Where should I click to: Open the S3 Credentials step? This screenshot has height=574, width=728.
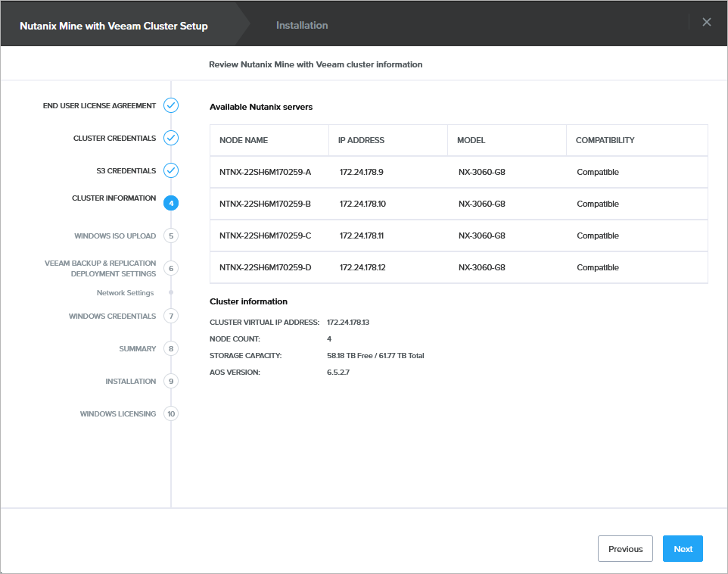tap(126, 170)
